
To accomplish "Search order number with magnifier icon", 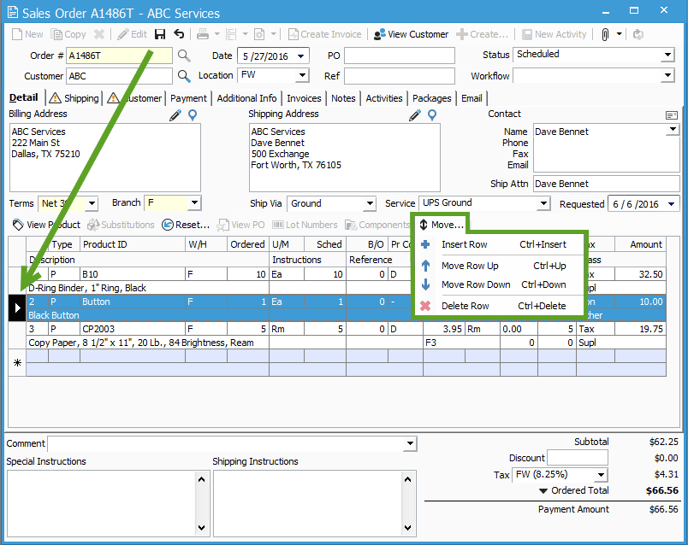I will click(x=184, y=56).
